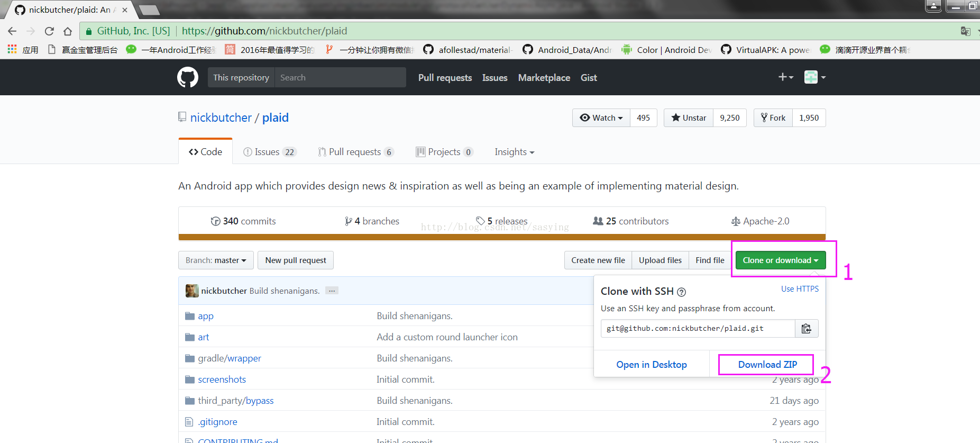Viewport: 980px width, 443px height.
Task: Open the Projects tab
Action: click(x=444, y=152)
